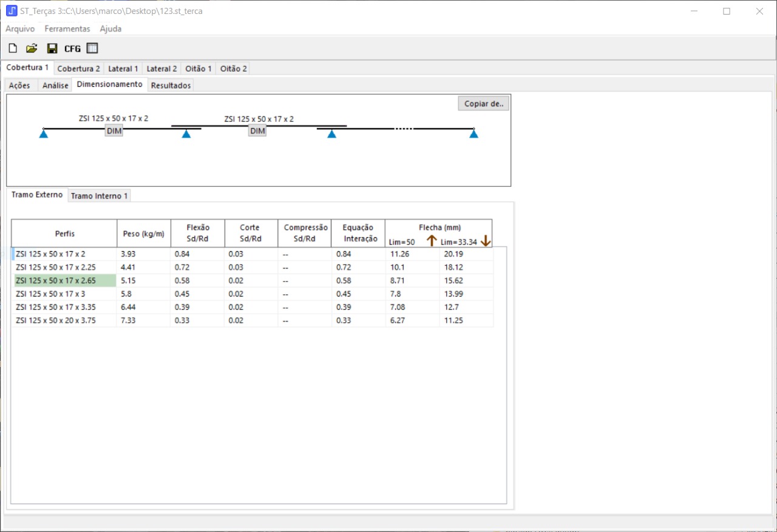Click the Copiar de.. button
777x532 pixels.
click(x=483, y=104)
